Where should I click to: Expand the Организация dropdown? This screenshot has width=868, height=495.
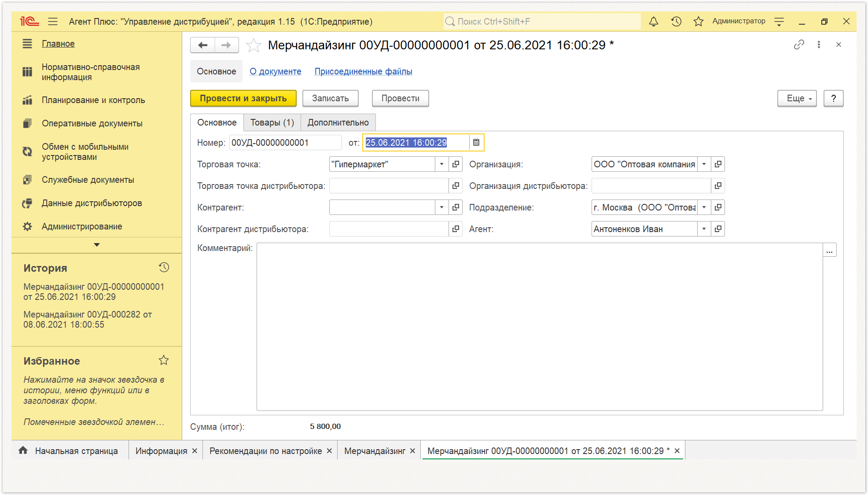click(704, 164)
